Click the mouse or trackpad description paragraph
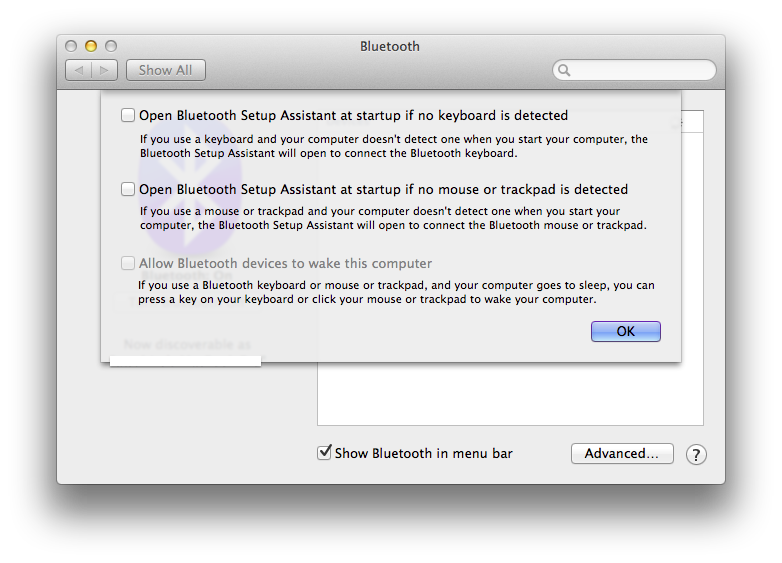782x563 pixels. [393, 218]
